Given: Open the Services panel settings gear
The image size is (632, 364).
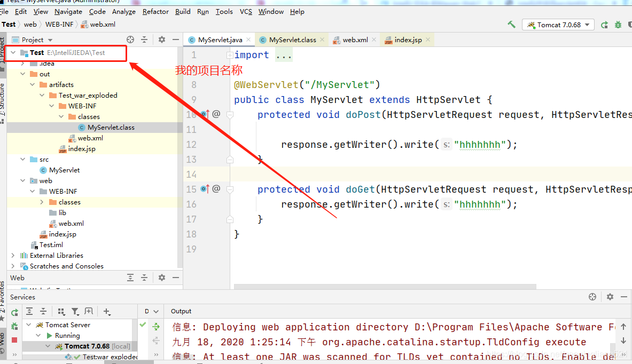Looking at the screenshot, I should tap(610, 297).
